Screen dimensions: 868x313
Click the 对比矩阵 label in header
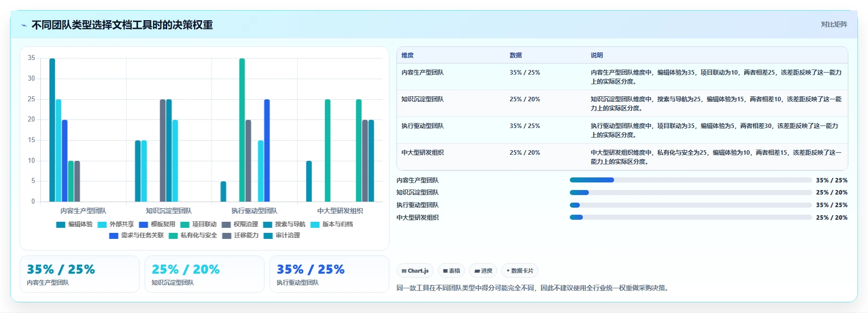(x=834, y=24)
